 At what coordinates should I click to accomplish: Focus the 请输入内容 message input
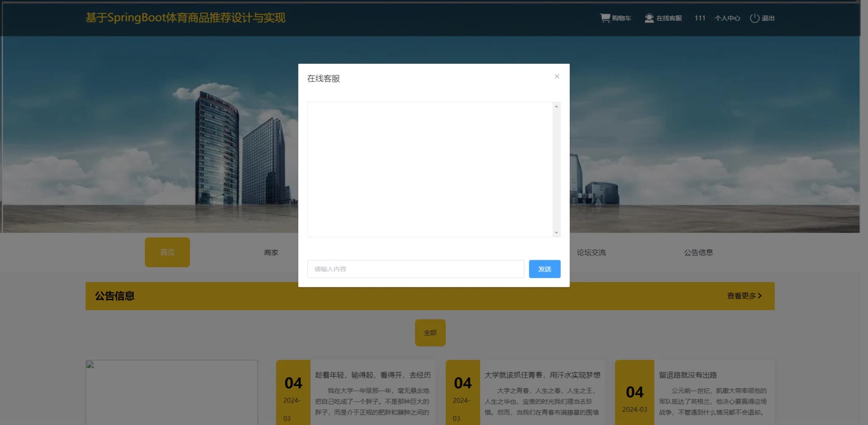415,269
